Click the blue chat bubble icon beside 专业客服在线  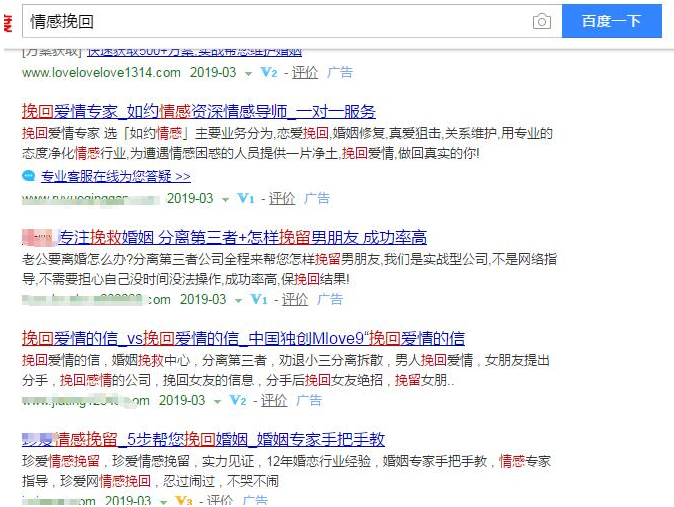(29, 176)
